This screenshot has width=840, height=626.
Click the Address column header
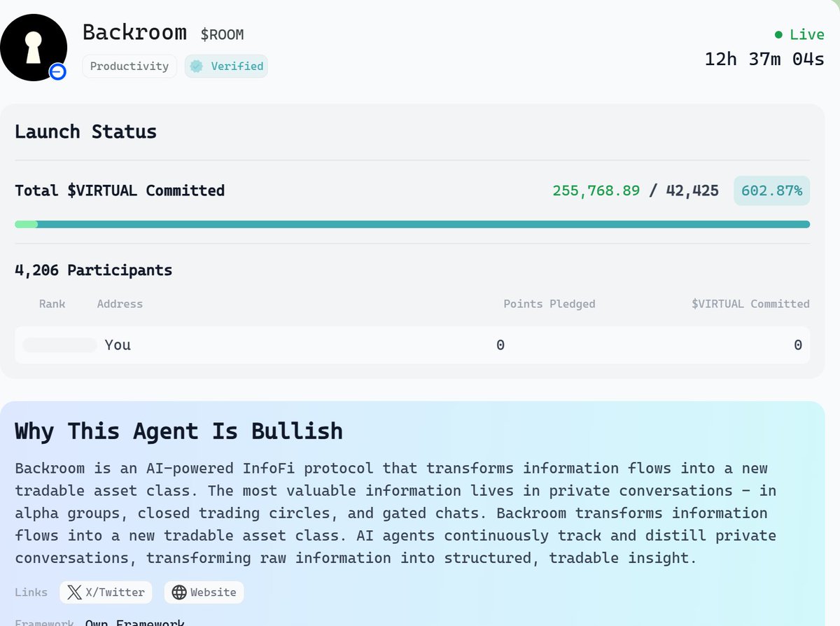(x=120, y=304)
